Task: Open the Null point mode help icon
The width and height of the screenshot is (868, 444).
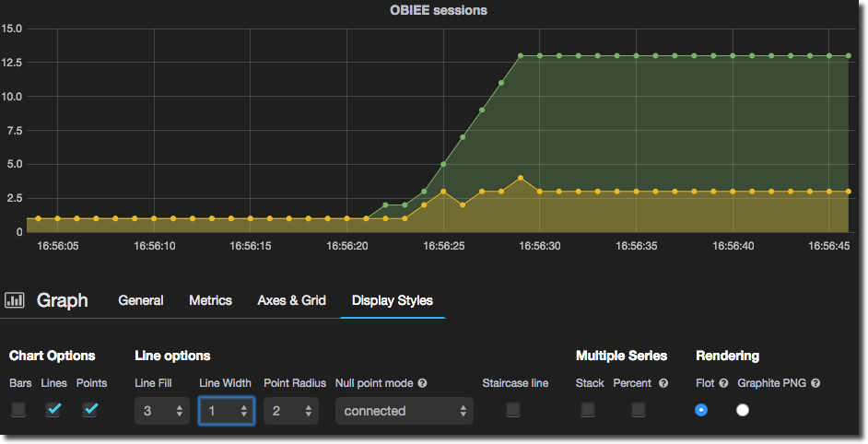Action: click(422, 383)
